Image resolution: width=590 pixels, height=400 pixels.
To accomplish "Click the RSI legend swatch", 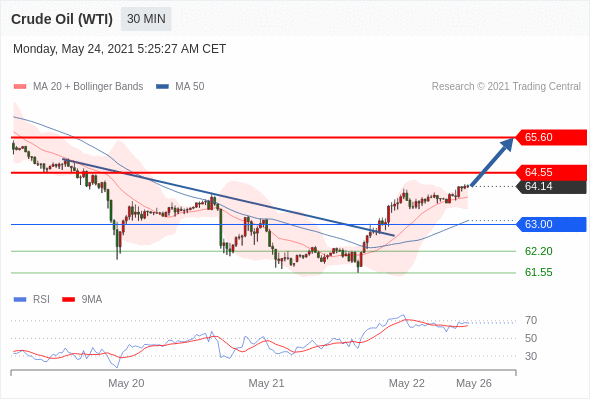I will click(20, 300).
